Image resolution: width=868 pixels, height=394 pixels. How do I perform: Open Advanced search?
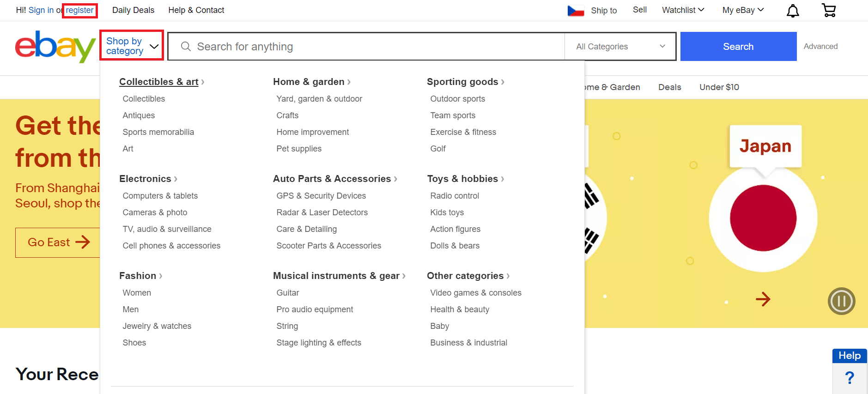(x=820, y=46)
